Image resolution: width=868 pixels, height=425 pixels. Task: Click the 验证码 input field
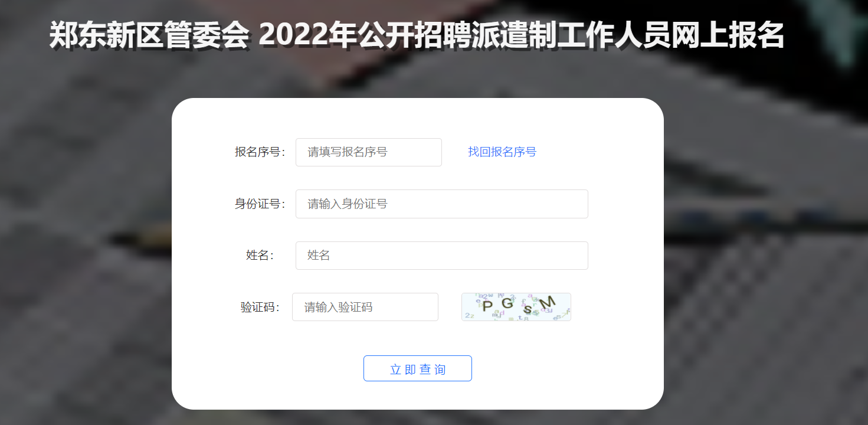pyautogui.click(x=365, y=307)
